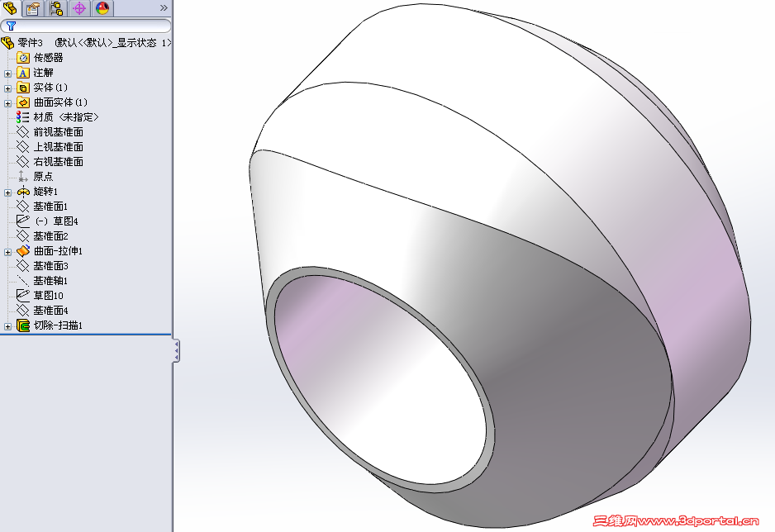Image resolution: width=775 pixels, height=532 pixels.
Task: Expand the 旋转1 revolve feature
Action: click(7, 192)
